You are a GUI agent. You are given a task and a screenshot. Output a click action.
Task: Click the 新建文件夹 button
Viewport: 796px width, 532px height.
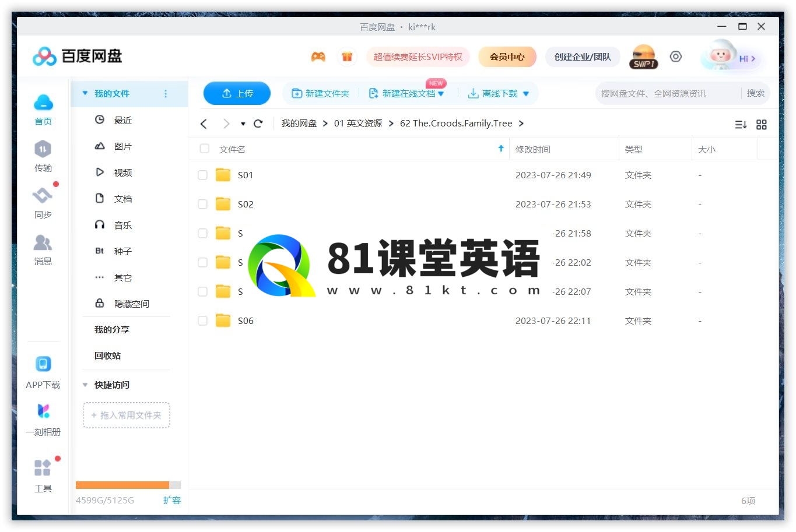[x=321, y=94]
